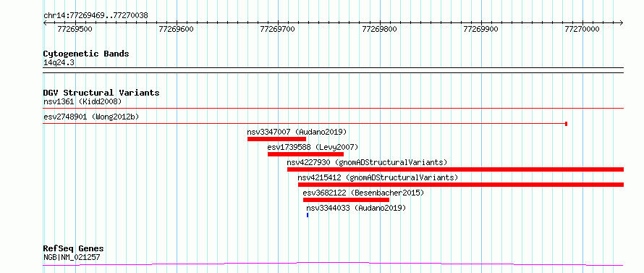
Task: Select the nsv3347007 (Audano2019) red bar
Action: (277, 139)
